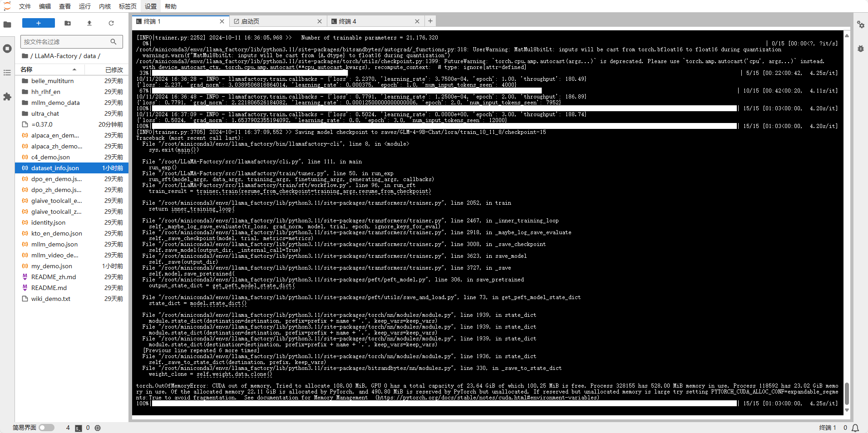The width and height of the screenshot is (868, 433).
Task: Click the kernel gear status icon
Action: pyautogui.click(x=98, y=428)
